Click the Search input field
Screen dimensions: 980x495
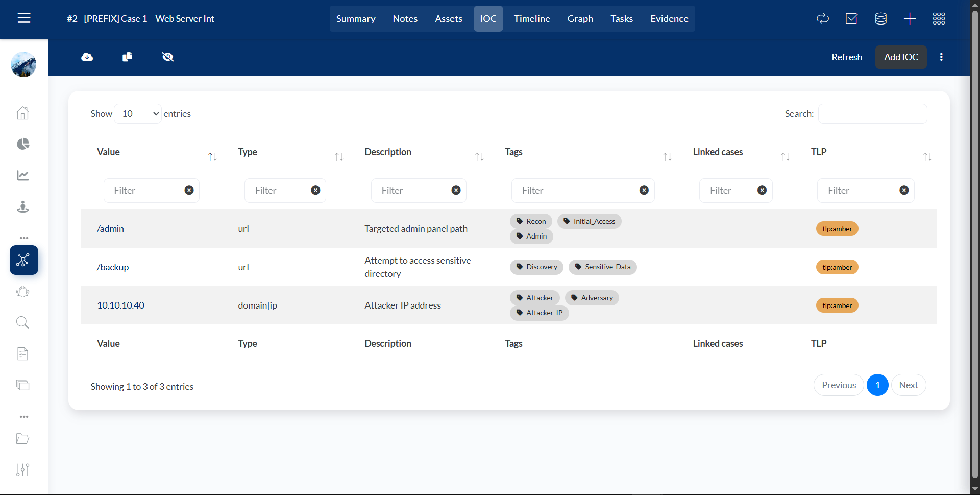point(872,114)
